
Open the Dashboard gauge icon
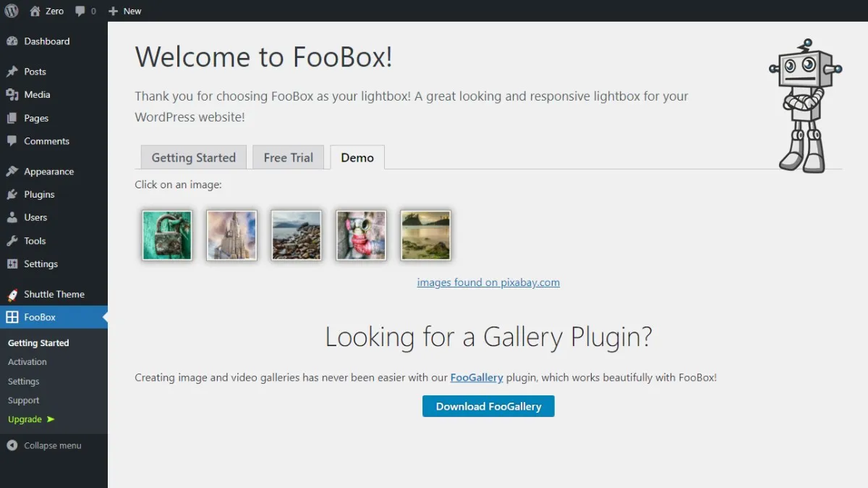pyautogui.click(x=12, y=41)
